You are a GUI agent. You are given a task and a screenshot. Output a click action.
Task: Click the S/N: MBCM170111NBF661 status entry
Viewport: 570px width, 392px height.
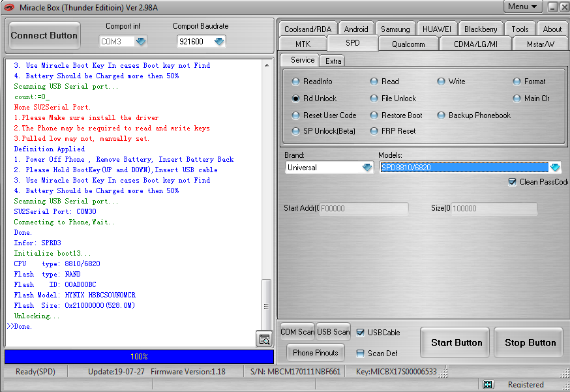[x=295, y=372]
